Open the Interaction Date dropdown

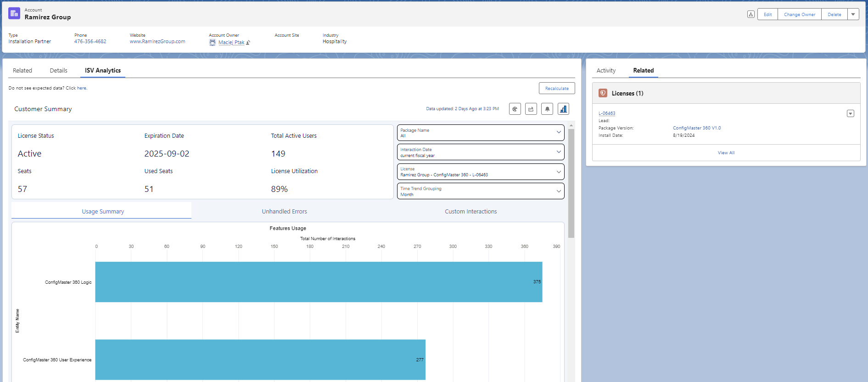[x=481, y=152]
